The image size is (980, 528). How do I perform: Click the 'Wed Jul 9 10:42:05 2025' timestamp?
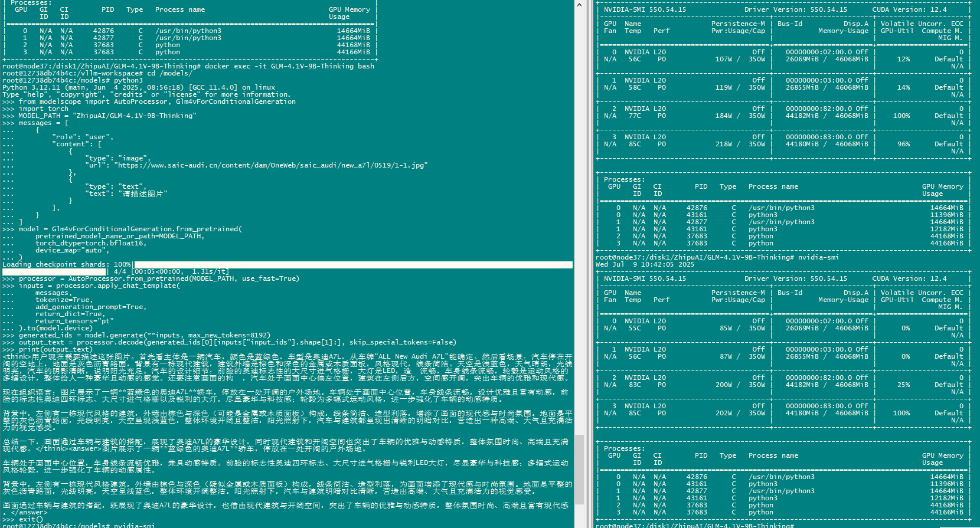tap(645, 264)
